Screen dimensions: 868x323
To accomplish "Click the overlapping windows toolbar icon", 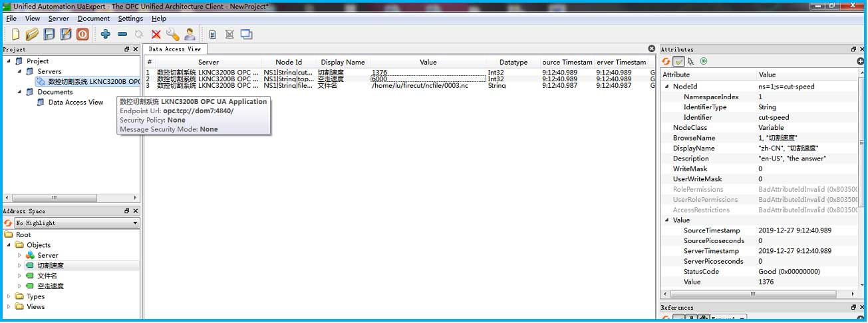I will [x=246, y=34].
